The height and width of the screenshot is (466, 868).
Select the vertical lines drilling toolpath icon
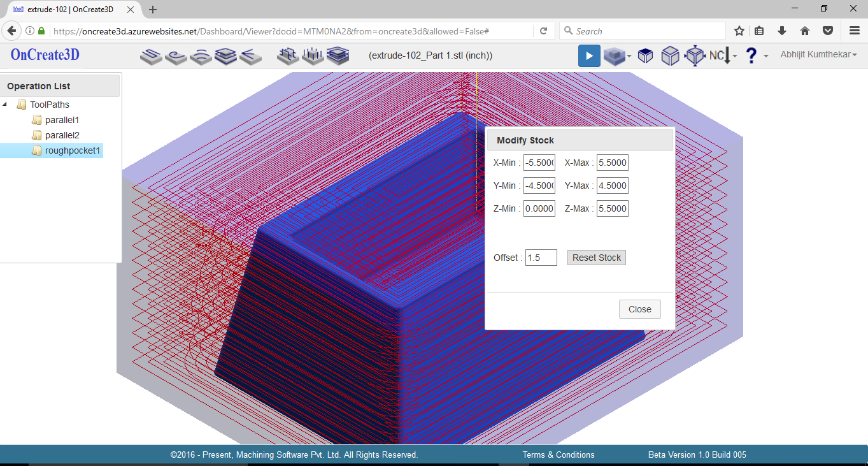[313, 57]
